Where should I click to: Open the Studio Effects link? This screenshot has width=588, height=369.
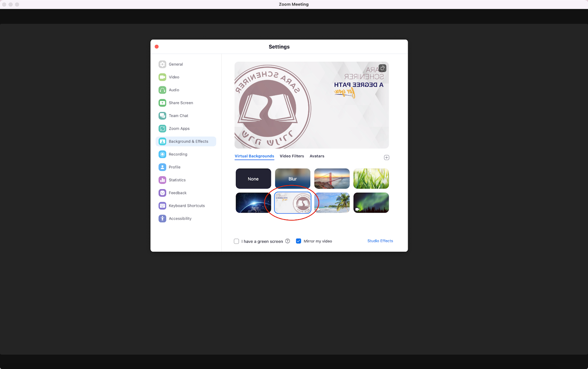point(380,241)
